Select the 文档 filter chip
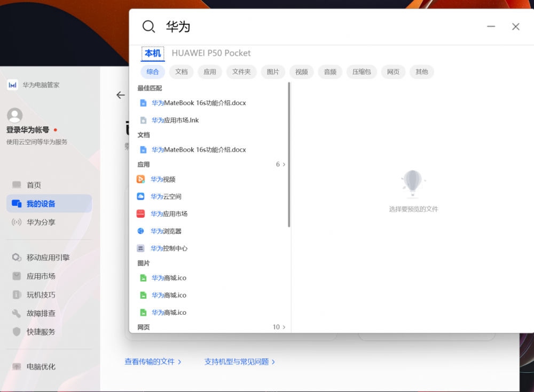The height and width of the screenshot is (392, 534). (x=181, y=72)
